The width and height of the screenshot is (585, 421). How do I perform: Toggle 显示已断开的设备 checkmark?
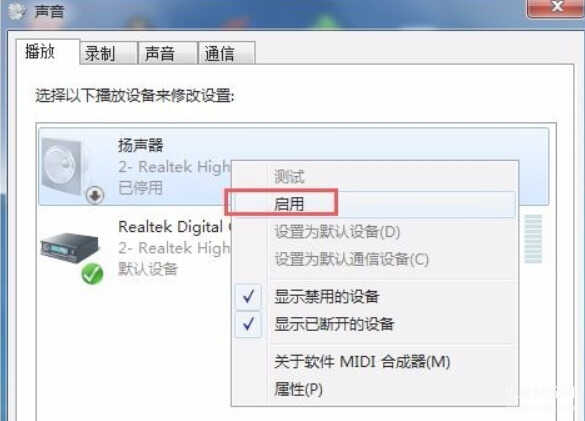click(x=248, y=324)
